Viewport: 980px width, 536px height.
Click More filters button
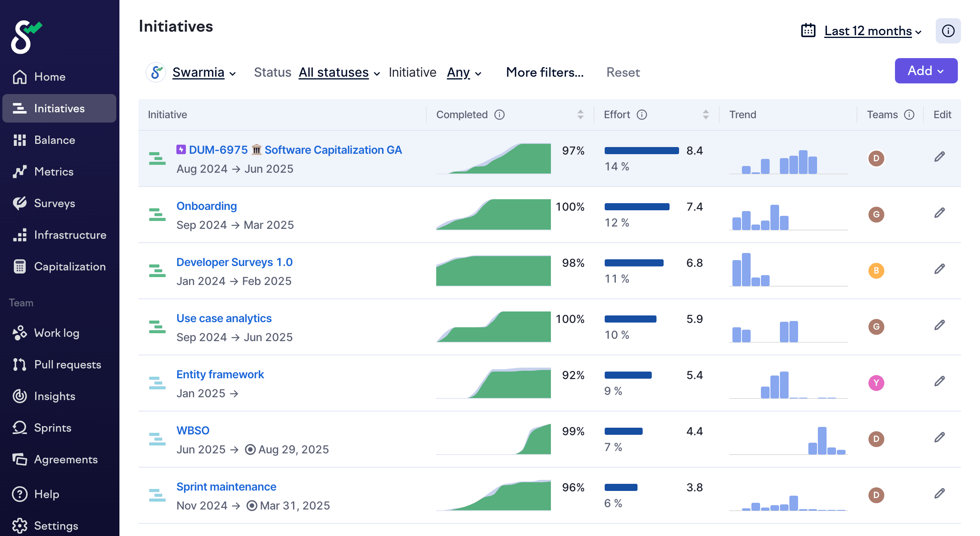pyautogui.click(x=545, y=72)
